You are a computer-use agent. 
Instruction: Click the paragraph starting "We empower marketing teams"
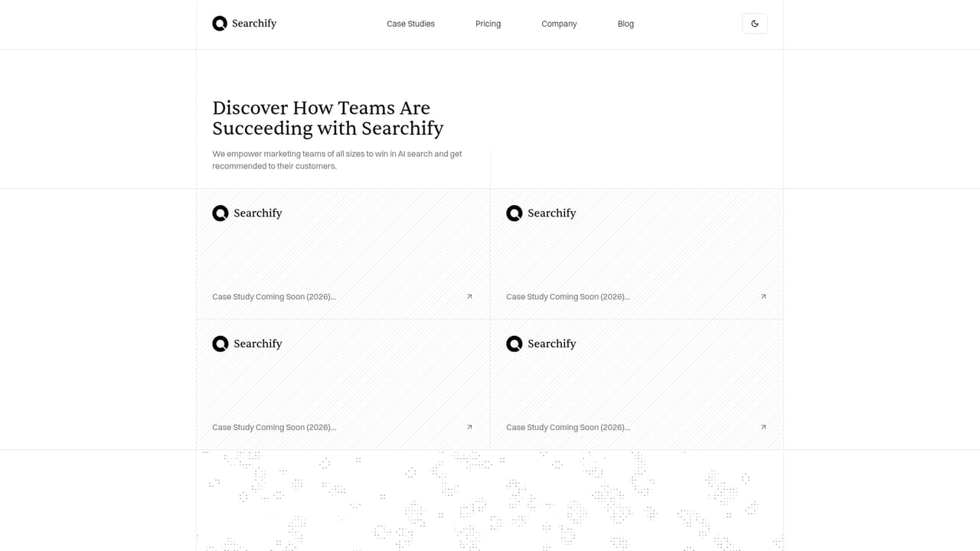338,160
